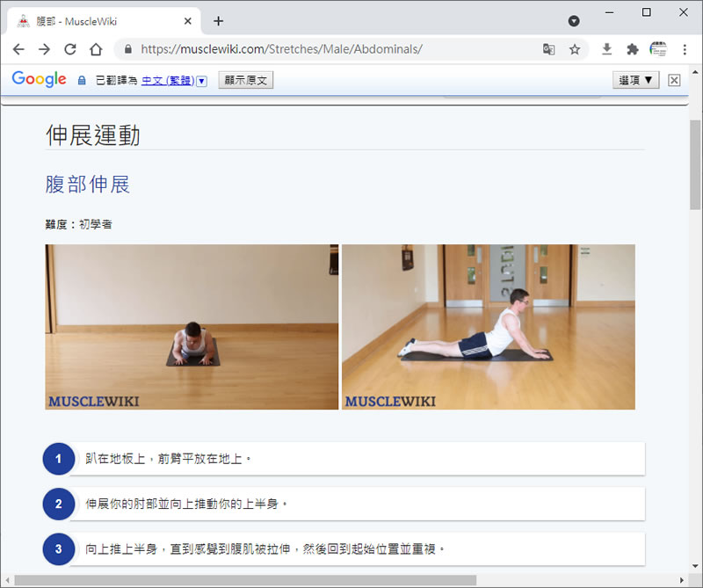
Task: Open the Chrome profile avatar
Action: point(658,49)
